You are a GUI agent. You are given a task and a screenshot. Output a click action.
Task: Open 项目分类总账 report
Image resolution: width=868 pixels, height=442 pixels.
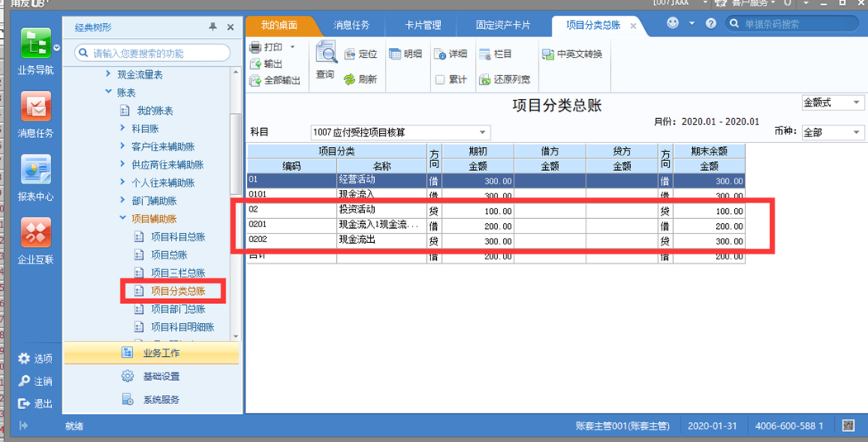click(x=178, y=291)
